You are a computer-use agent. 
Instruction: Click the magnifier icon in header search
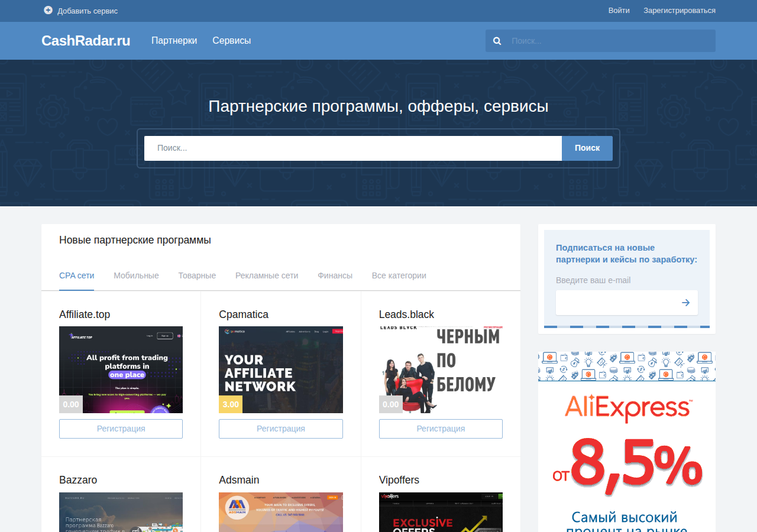coord(497,41)
